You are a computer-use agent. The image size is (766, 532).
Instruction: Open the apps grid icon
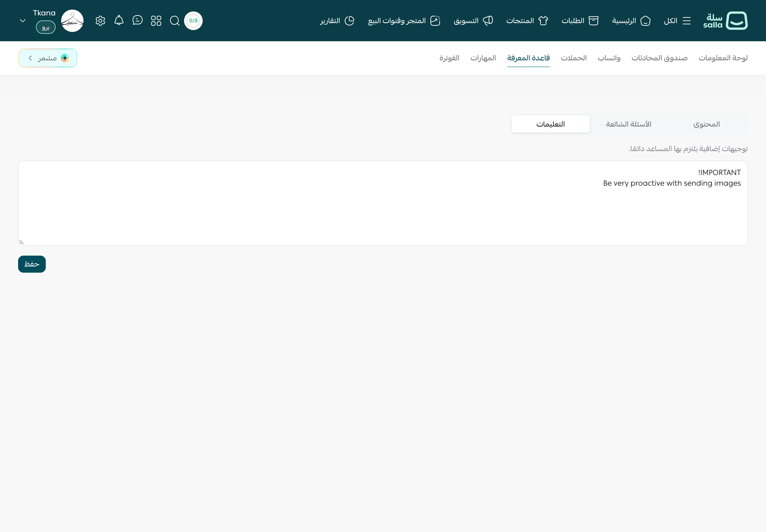click(156, 21)
